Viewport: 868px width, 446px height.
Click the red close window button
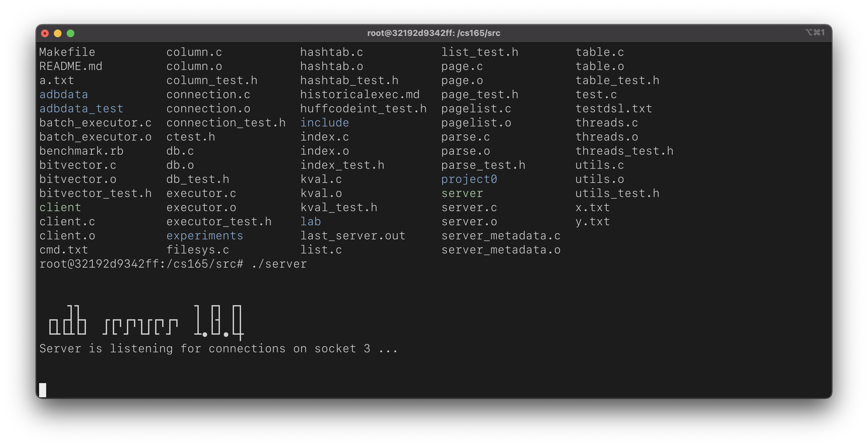click(45, 33)
